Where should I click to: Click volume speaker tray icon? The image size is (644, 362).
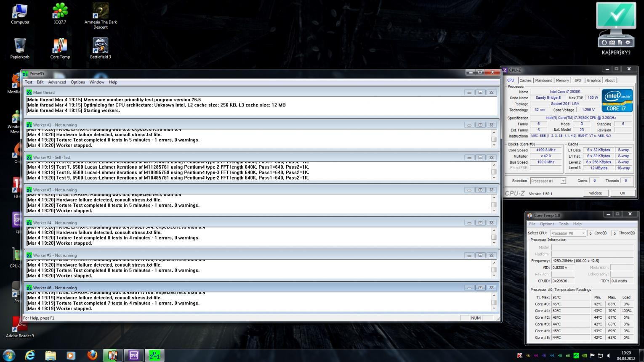click(x=608, y=356)
